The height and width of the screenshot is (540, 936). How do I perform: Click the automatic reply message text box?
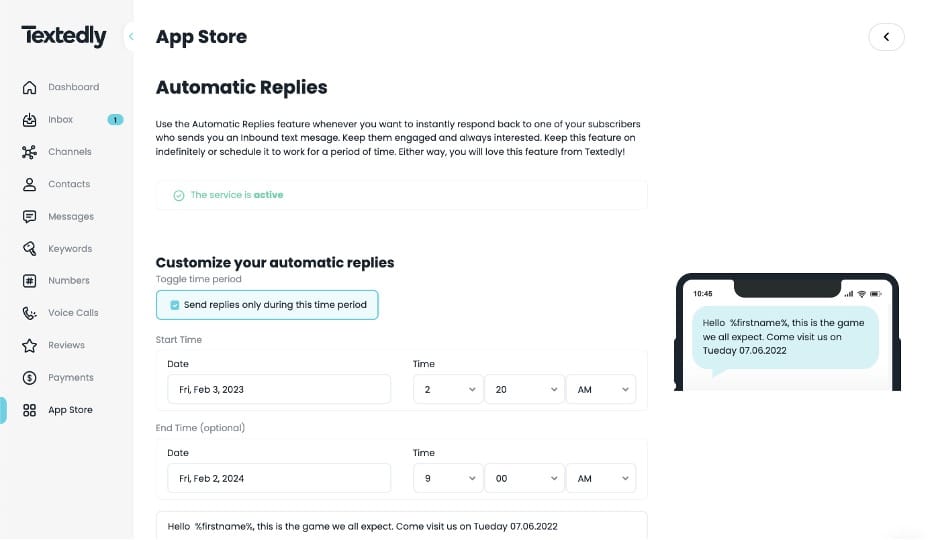[401, 526]
